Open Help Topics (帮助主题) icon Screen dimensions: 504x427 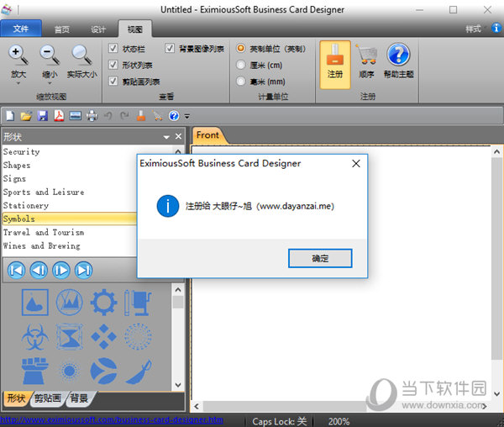pyautogui.click(x=398, y=55)
